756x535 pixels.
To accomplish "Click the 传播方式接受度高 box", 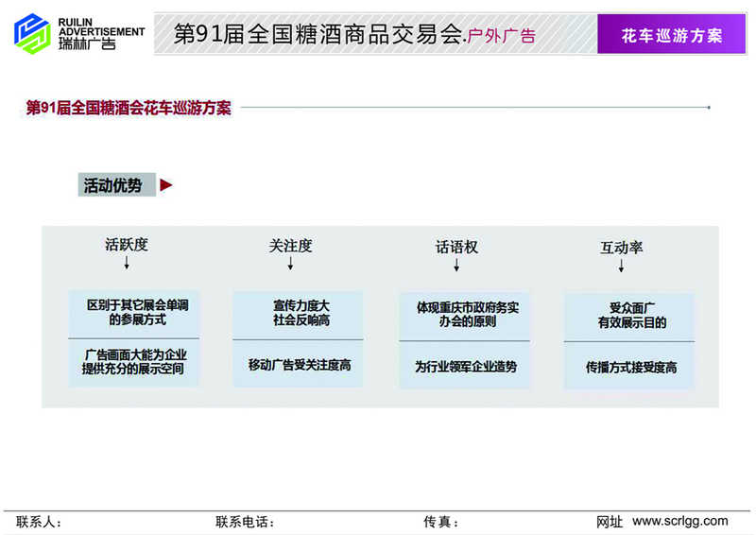I will click(x=629, y=367).
